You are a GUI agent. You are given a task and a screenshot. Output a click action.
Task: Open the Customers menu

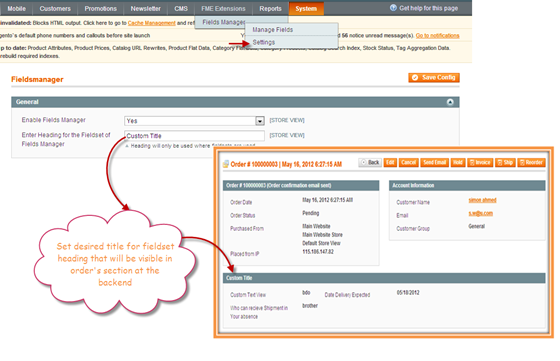pyautogui.click(x=55, y=8)
